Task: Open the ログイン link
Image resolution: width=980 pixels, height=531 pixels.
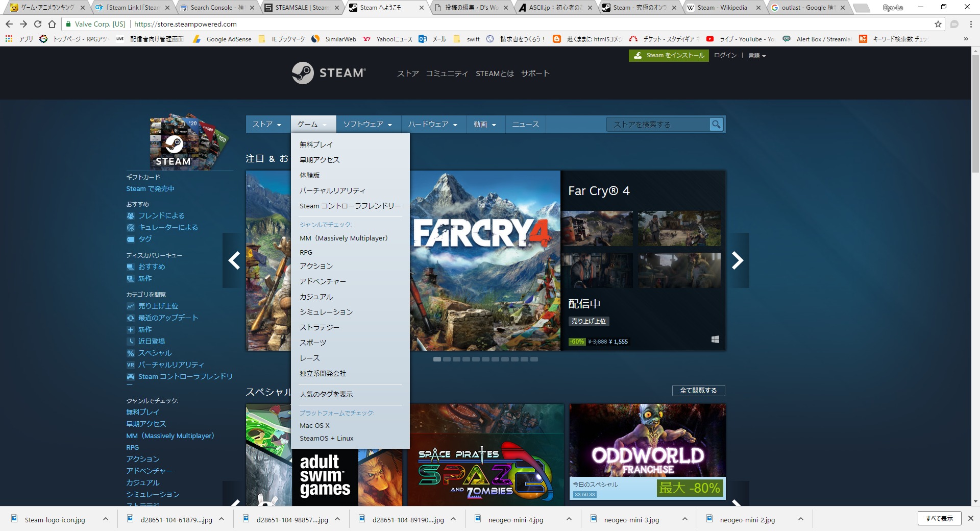Action: (x=724, y=56)
